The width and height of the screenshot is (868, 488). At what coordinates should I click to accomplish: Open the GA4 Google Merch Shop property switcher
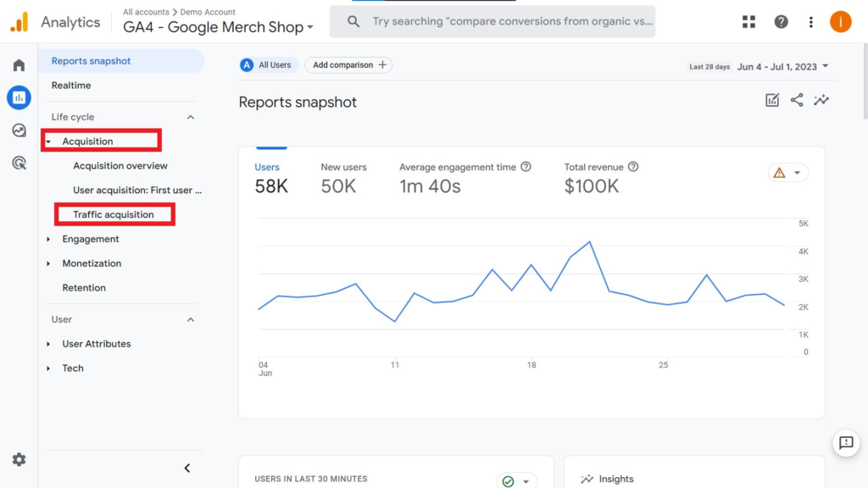216,27
